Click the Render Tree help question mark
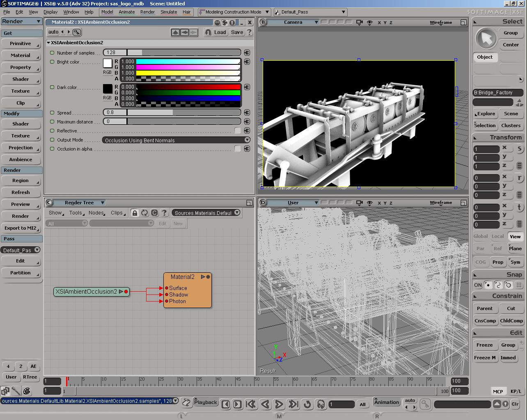The width and height of the screenshot is (527, 420). [x=164, y=213]
